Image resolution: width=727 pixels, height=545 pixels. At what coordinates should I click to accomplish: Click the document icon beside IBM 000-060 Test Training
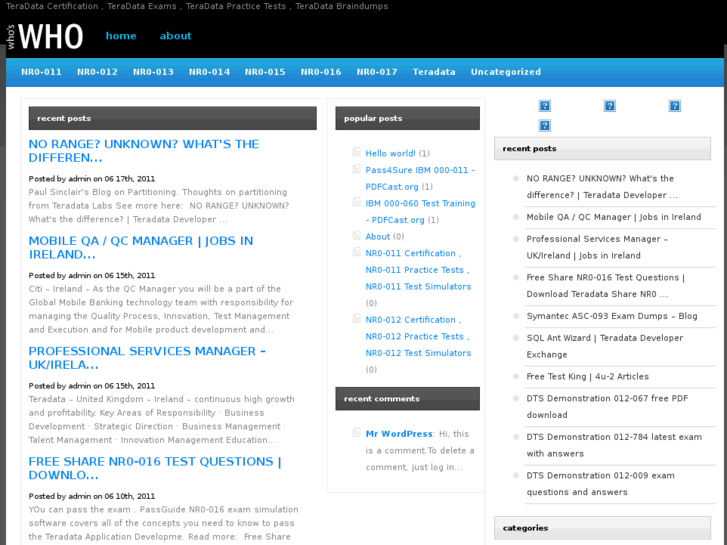click(x=357, y=202)
